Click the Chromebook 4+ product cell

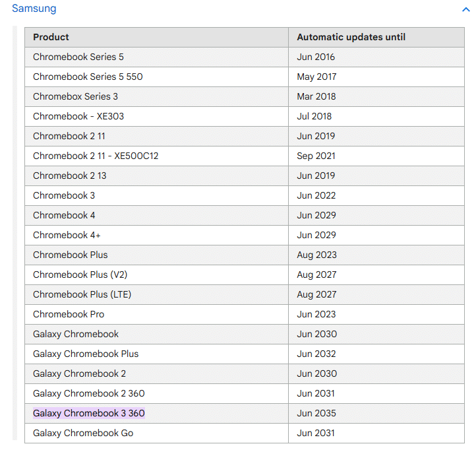pyautogui.click(x=67, y=235)
